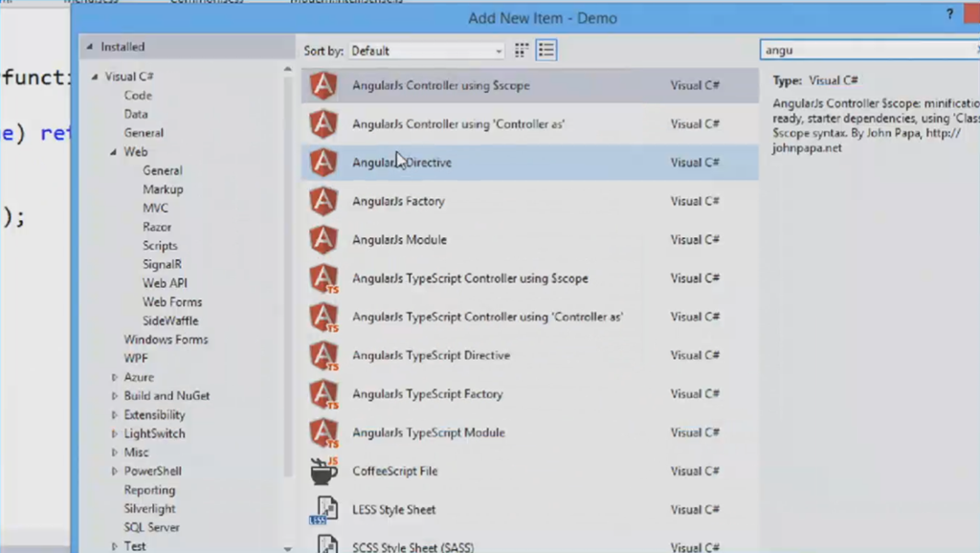980x553 pixels.
Task: Click the AngularJs TypeScript Factory icon
Action: point(323,394)
